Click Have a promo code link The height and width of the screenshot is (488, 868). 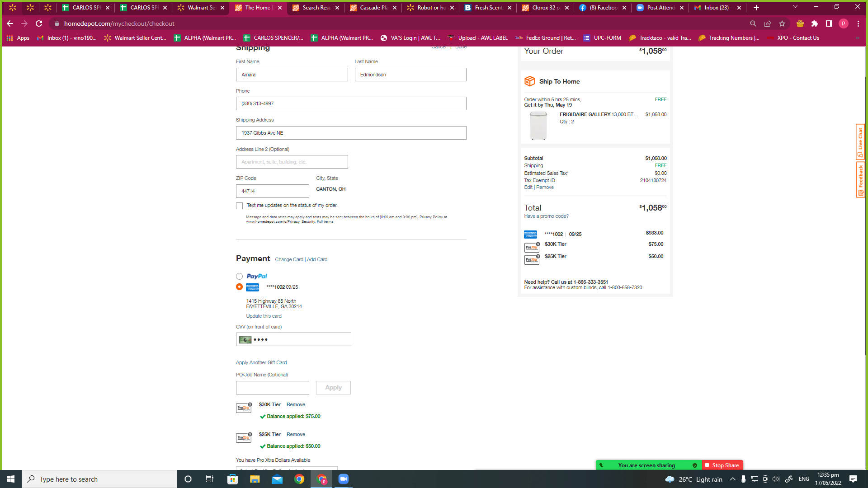tap(546, 216)
